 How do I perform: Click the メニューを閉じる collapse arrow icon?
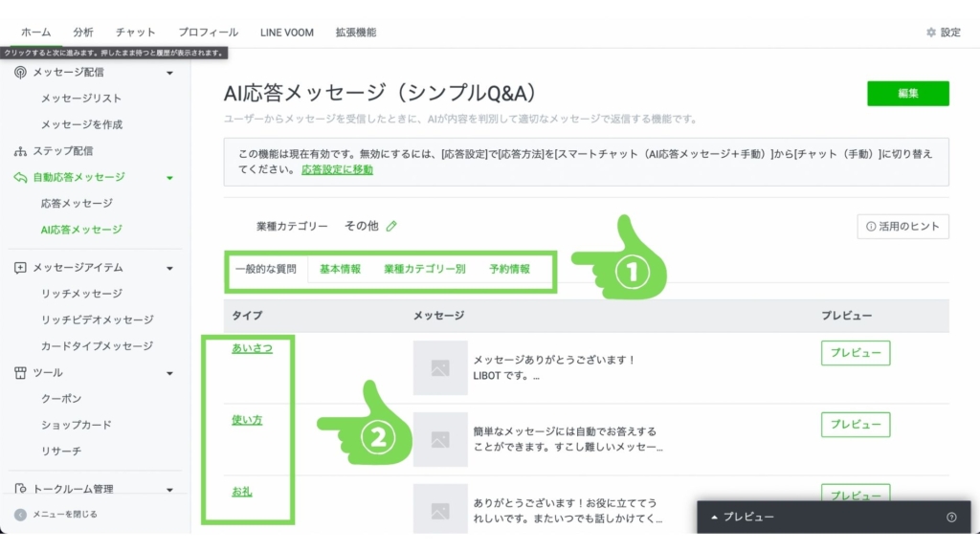pyautogui.click(x=20, y=515)
